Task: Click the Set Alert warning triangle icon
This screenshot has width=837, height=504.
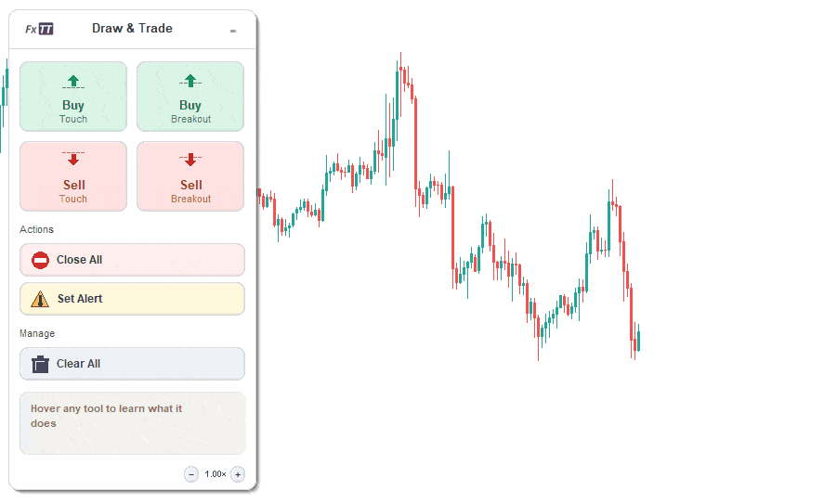Action: [40, 299]
